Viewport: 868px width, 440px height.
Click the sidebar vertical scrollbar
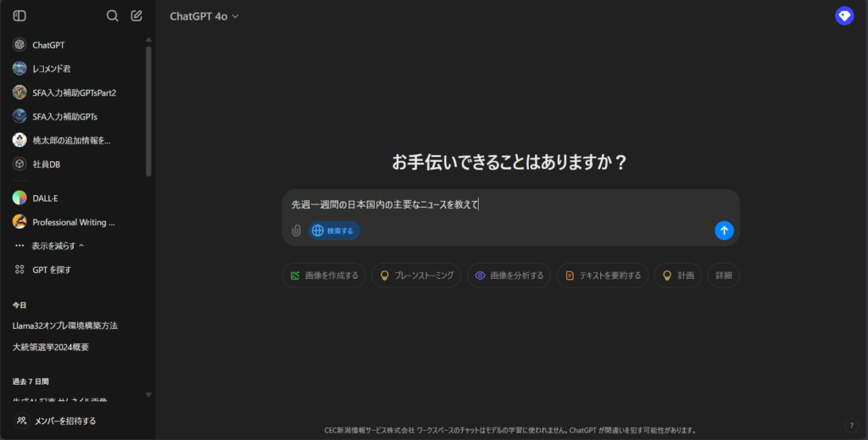point(149,110)
